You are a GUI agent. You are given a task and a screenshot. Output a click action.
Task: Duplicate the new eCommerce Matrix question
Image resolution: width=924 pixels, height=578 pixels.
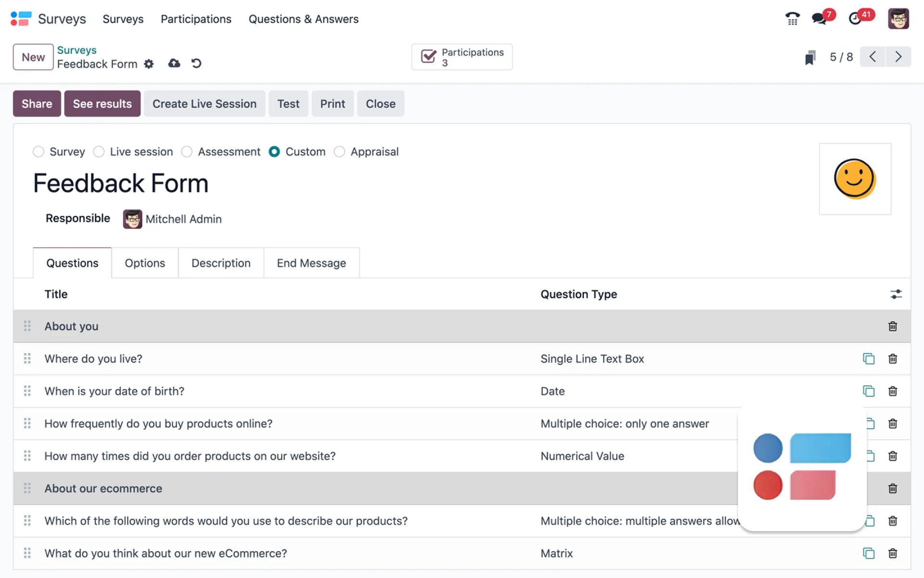[869, 553]
